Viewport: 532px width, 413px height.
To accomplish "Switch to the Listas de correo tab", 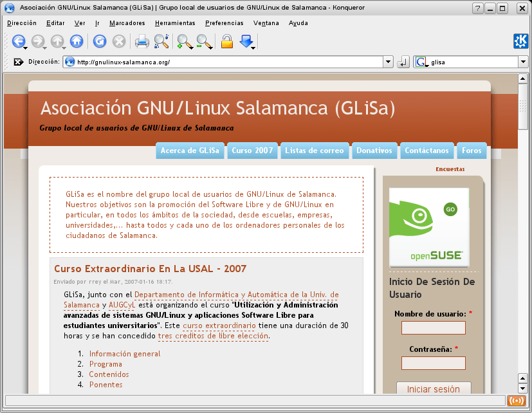I will [315, 151].
